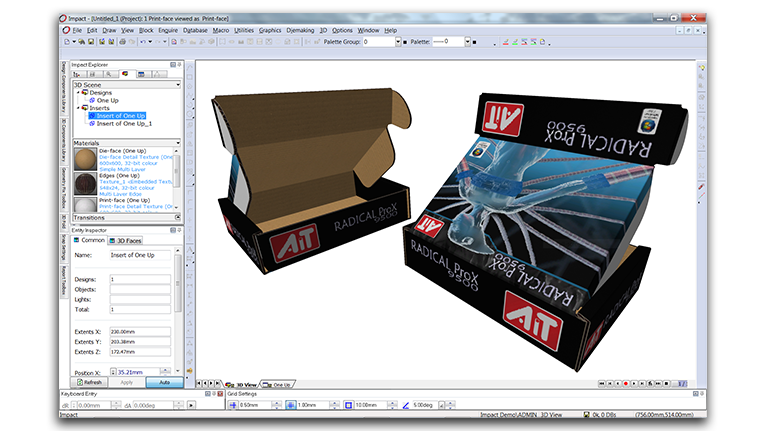Select the search tab icon in Impact Explorer
Image resolution: width=766 pixels, height=431 pixels.
click(109, 74)
